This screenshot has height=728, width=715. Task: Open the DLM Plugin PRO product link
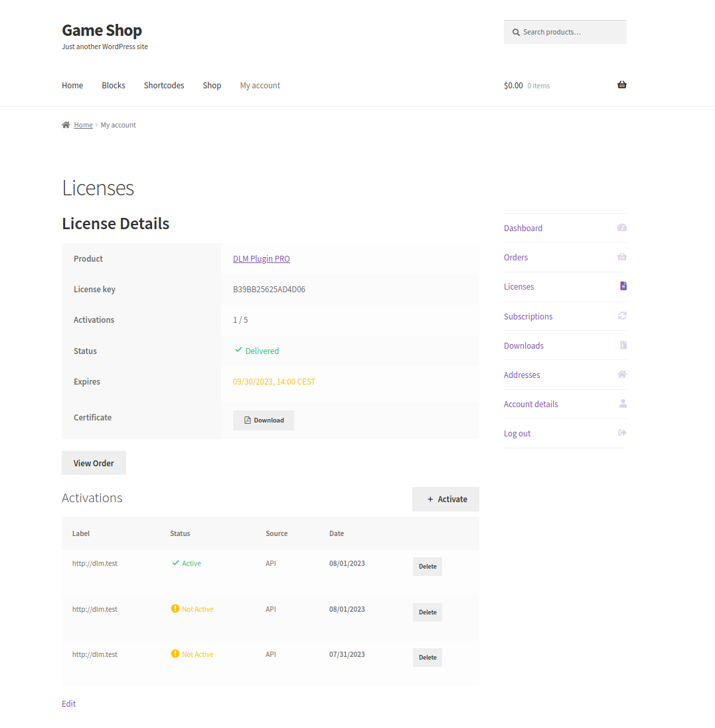coord(261,259)
